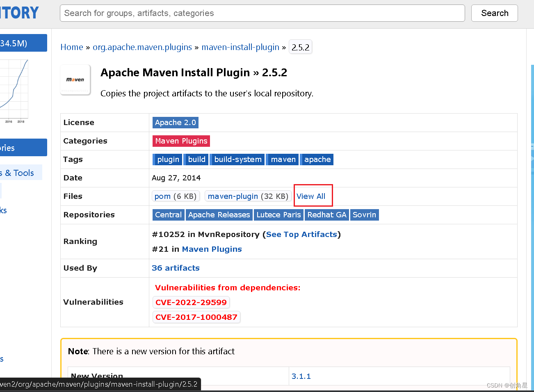
Task: Open the Maven Plugins category
Action: coord(181,141)
